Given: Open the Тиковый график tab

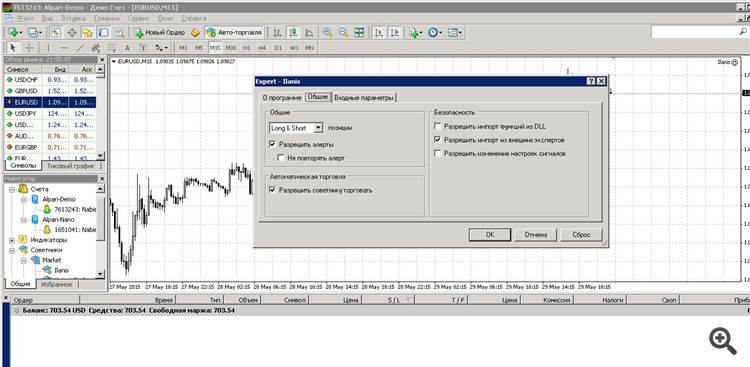Looking at the screenshot, I should (x=71, y=166).
